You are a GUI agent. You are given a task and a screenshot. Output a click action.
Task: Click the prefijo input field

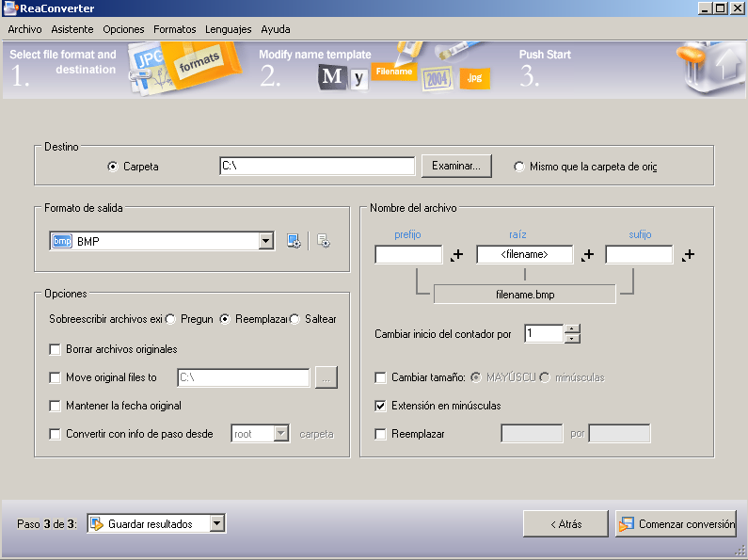[x=409, y=255]
